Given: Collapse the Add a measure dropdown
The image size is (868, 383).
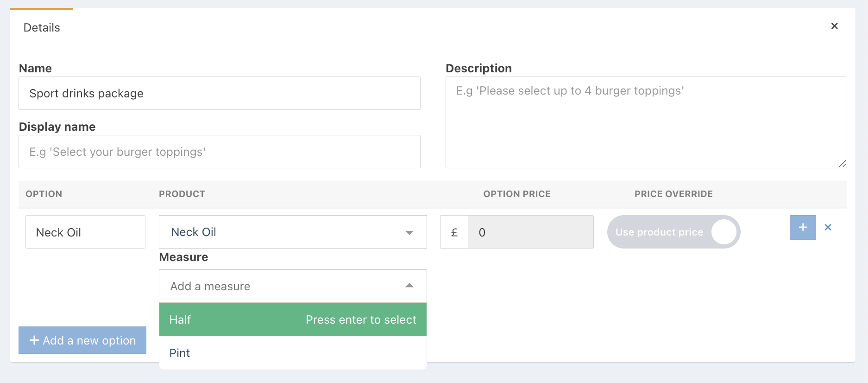Looking at the screenshot, I should pos(409,286).
